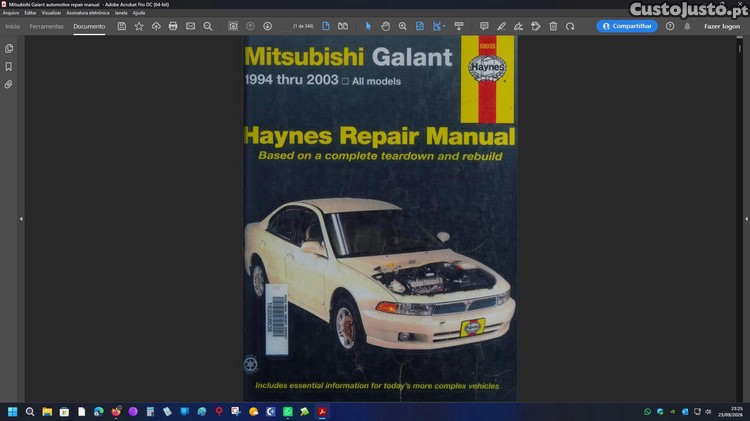Add a comment with note icon
The height and width of the screenshot is (421, 750).
point(484,26)
